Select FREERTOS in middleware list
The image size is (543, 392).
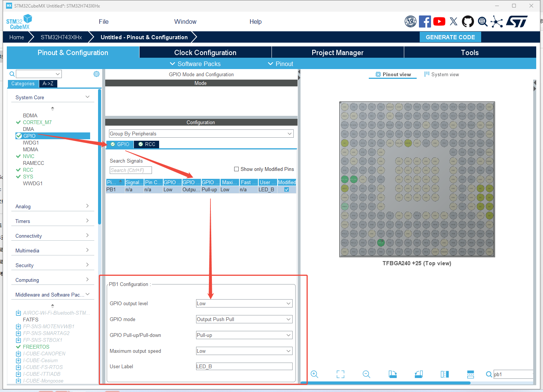(x=36, y=347)
